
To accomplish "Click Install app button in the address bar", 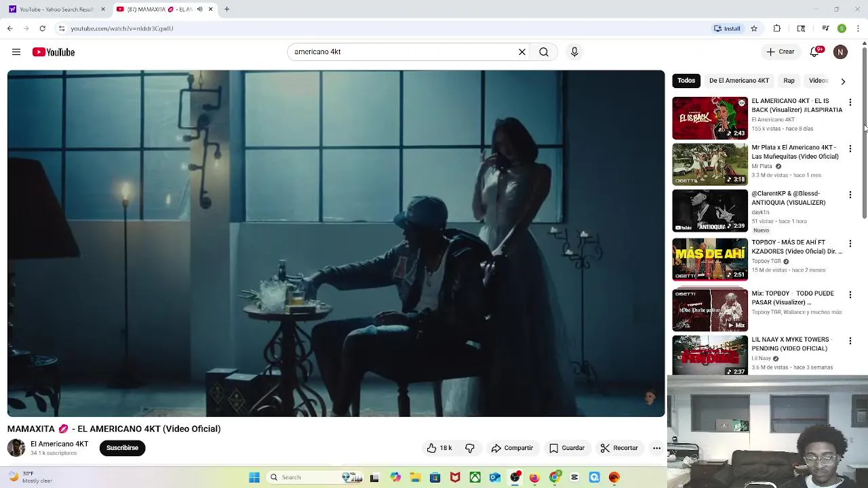I will coord(727,28).
